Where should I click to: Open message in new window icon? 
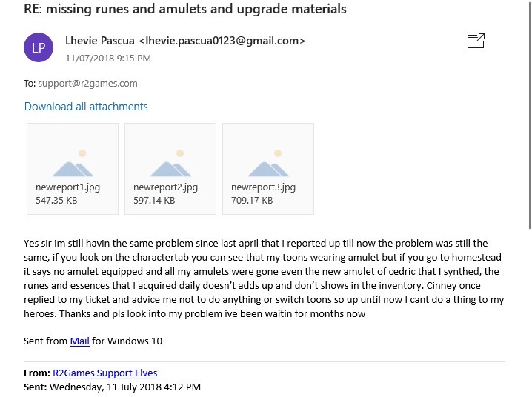click(x=476, y=41)
